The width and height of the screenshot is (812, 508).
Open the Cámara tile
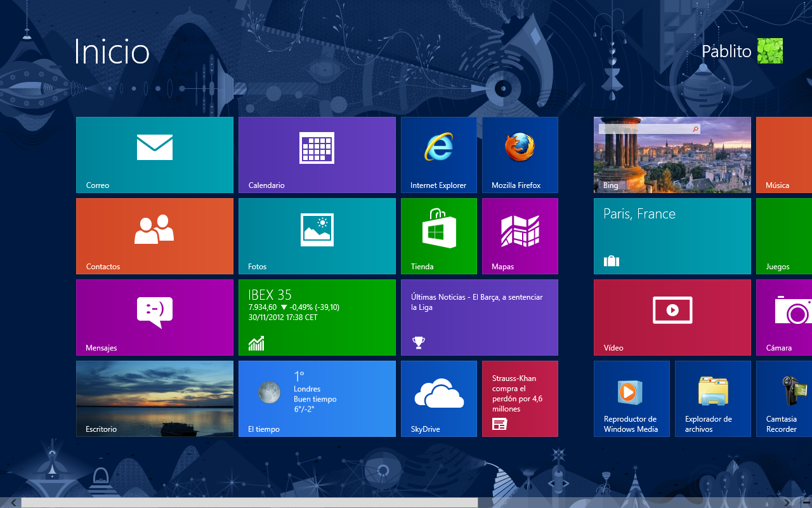(784, 317)
